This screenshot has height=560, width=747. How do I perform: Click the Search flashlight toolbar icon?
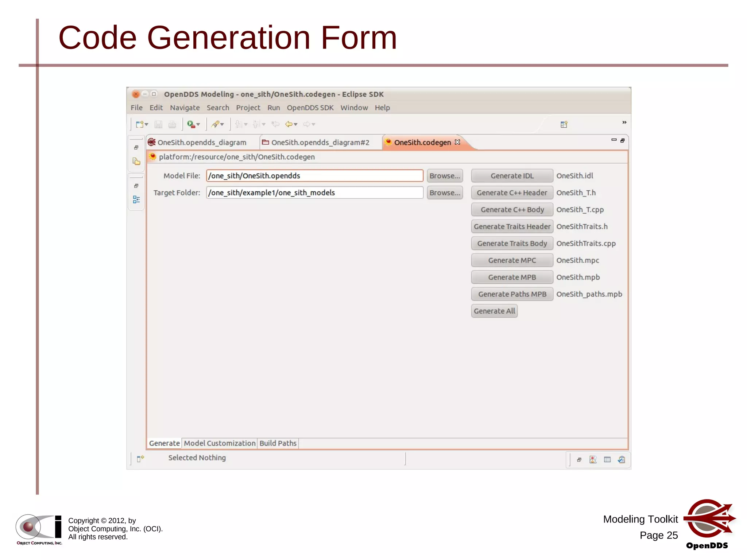(x=215, y=124)
